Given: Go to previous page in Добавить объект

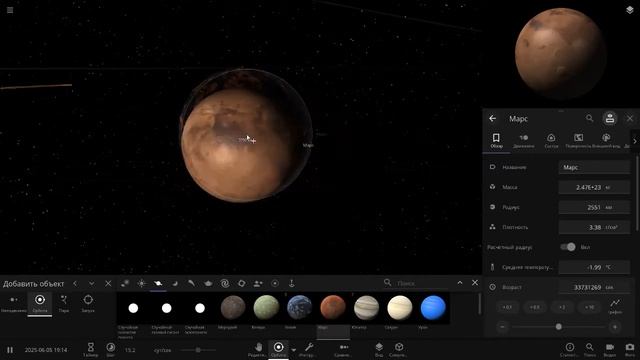Looking at the screenshot, I should pos(75,283).
